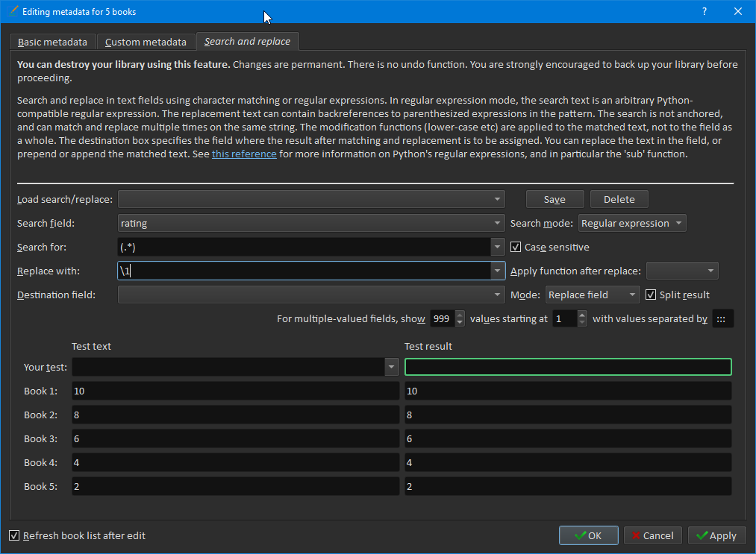This screenshot has height=554, width=756.
Task: Click the Save button
Action: click(554, 199)
